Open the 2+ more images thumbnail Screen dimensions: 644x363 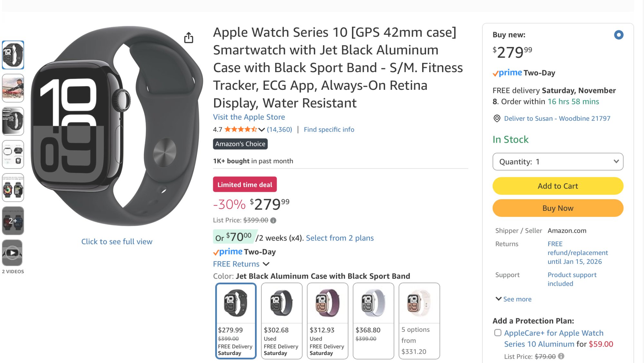point(13,221)
